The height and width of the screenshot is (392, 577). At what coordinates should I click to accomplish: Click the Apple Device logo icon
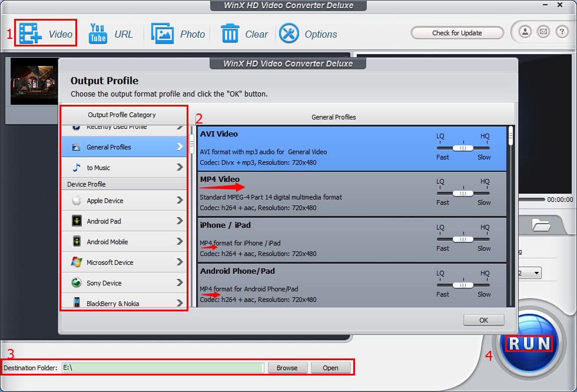pyautogui.click(x=77, y=200)
